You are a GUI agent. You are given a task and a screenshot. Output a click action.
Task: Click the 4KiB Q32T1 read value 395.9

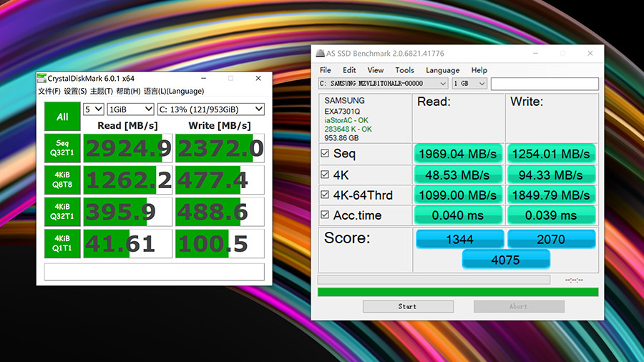pyautogui.click(x=128, y=212)
